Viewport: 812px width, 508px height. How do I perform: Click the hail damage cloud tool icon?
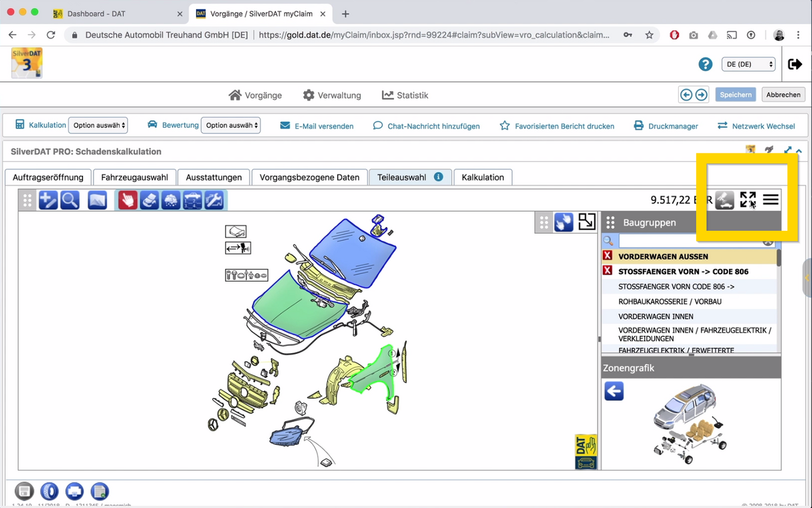coord(171,200)
